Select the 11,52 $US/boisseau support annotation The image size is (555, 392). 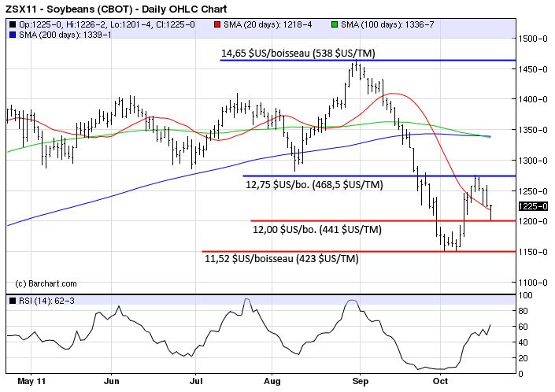point(281,258)
